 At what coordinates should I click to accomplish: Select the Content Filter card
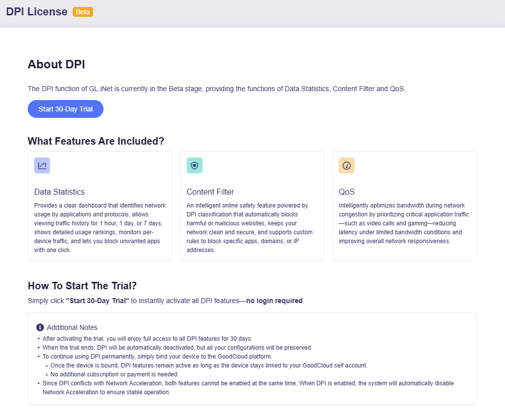tap(252, 206)
